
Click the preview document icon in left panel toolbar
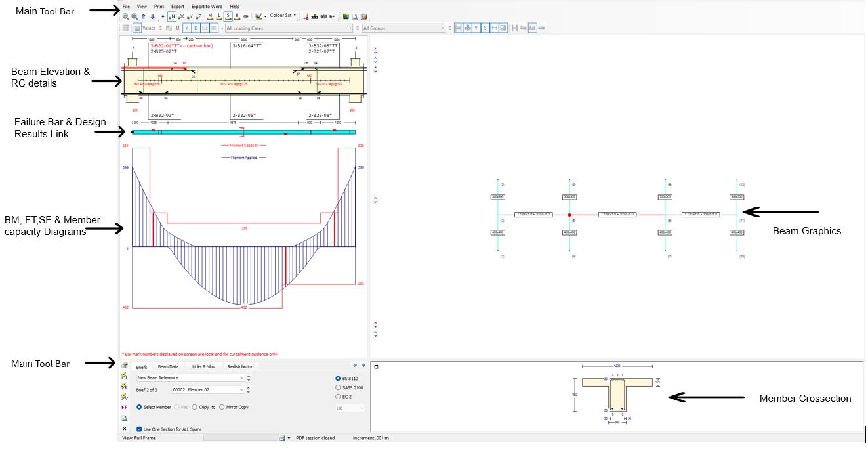pyautogui.click(x=125, y=418)
